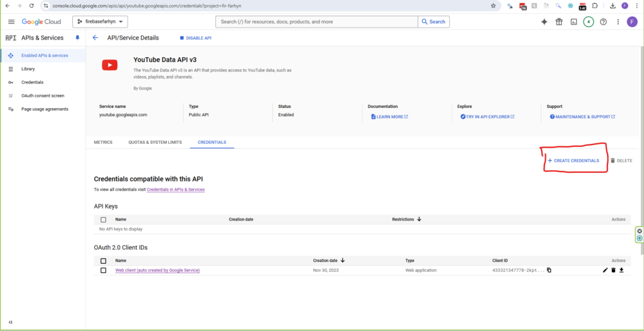
Task: Open the help question mark icon
Action: point(603,21)
